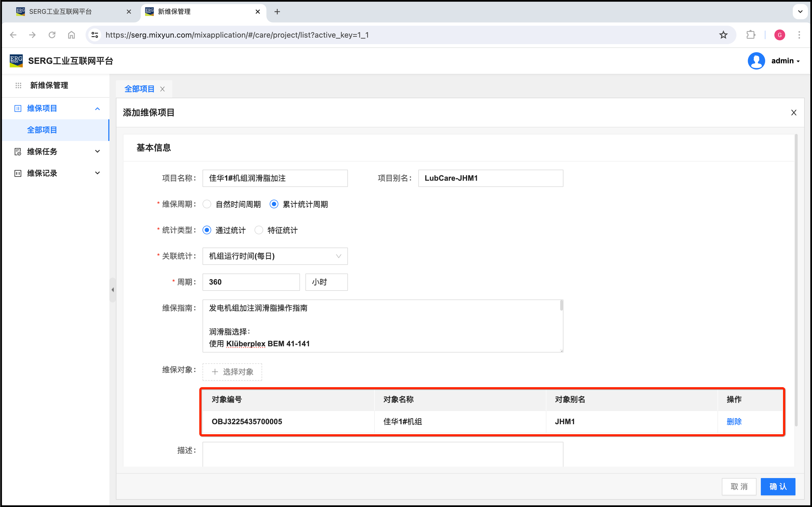The height and width of the screenshot is (507, 812).
Task: Open the 关联统计 dropdown
Action: [275, 256]
